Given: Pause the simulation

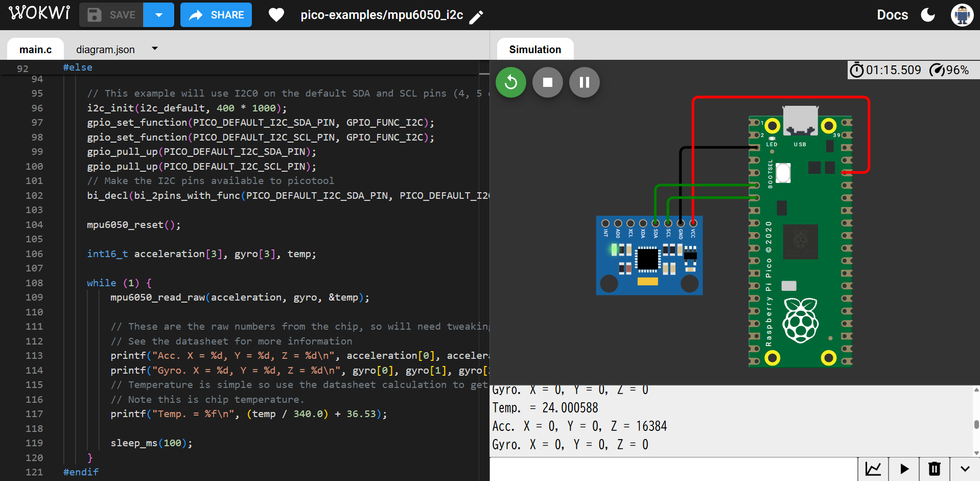Looking at the screenshot, I should pyautogui.click(x=585, y=82).
